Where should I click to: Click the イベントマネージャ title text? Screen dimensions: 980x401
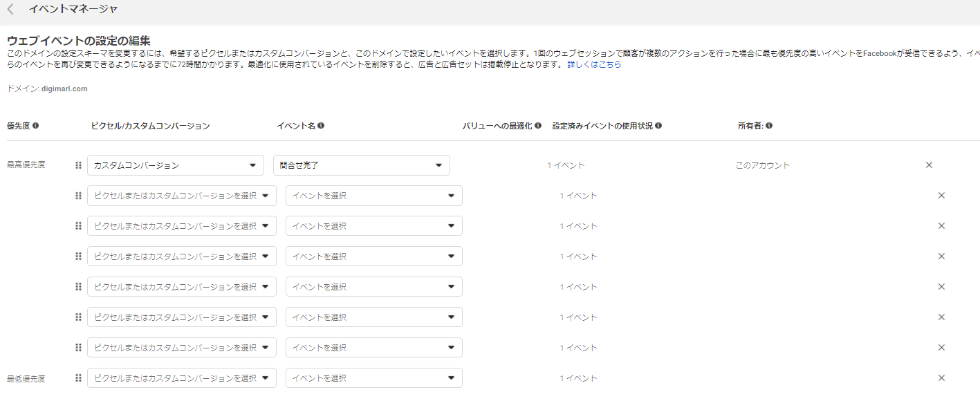pyautogui.click(x=73, y=9)
